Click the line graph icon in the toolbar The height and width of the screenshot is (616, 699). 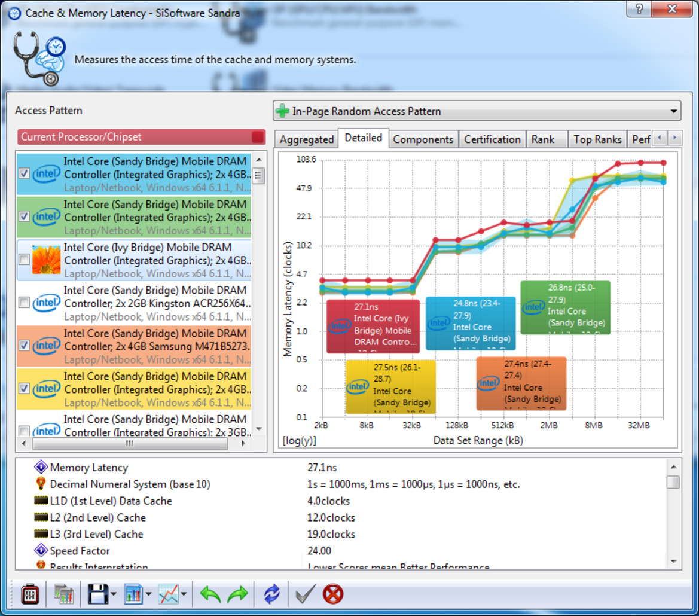(169, 594)
